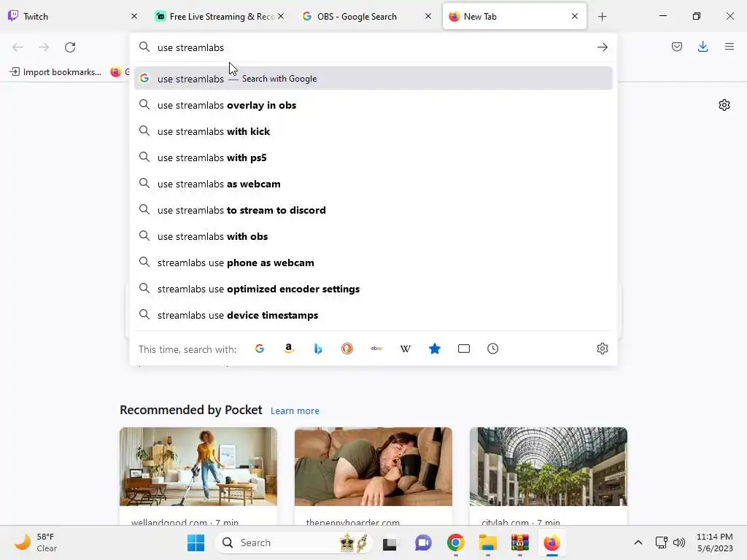747x560 pixels.
Task: Open the Save to Pocket icon
Action: tap(677, 47)
